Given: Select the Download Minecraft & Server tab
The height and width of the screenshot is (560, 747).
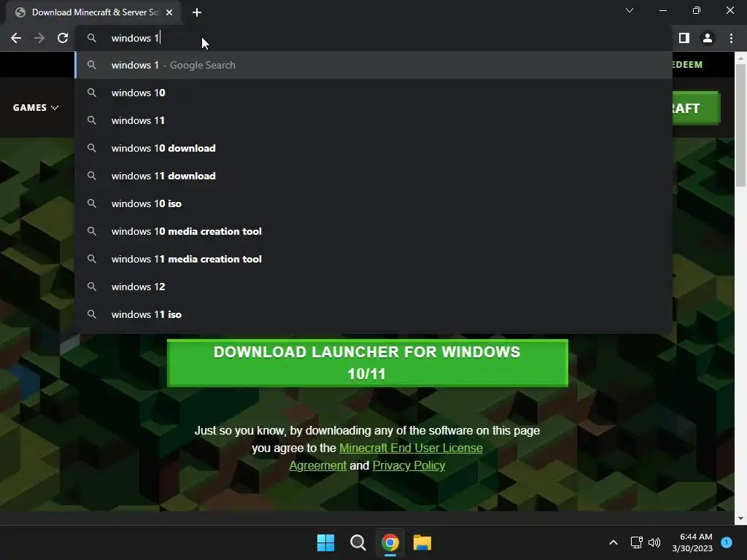Looking at the screenshot, I should (x=94, y=12).
